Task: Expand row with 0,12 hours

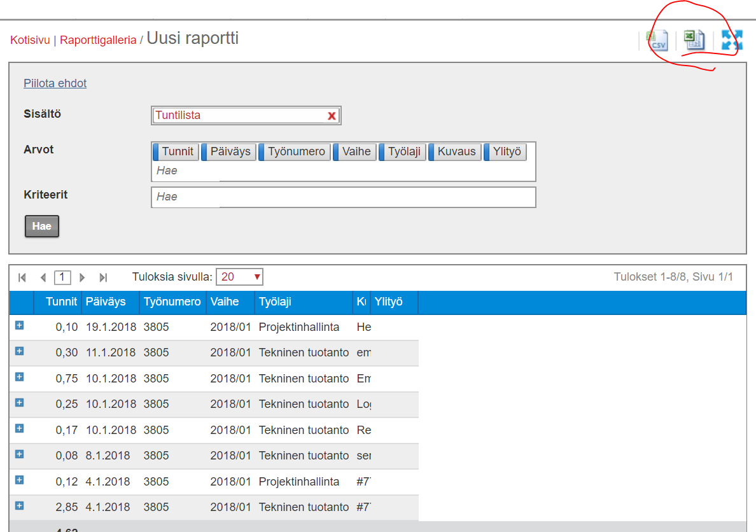Action: pyautogui.click(x=19, y=480)
